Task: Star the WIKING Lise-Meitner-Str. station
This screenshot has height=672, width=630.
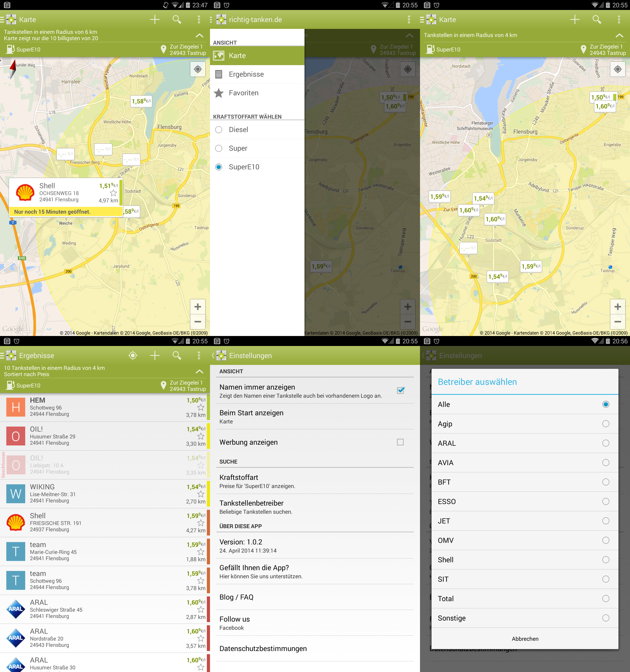Action: [x=201, y=494]
